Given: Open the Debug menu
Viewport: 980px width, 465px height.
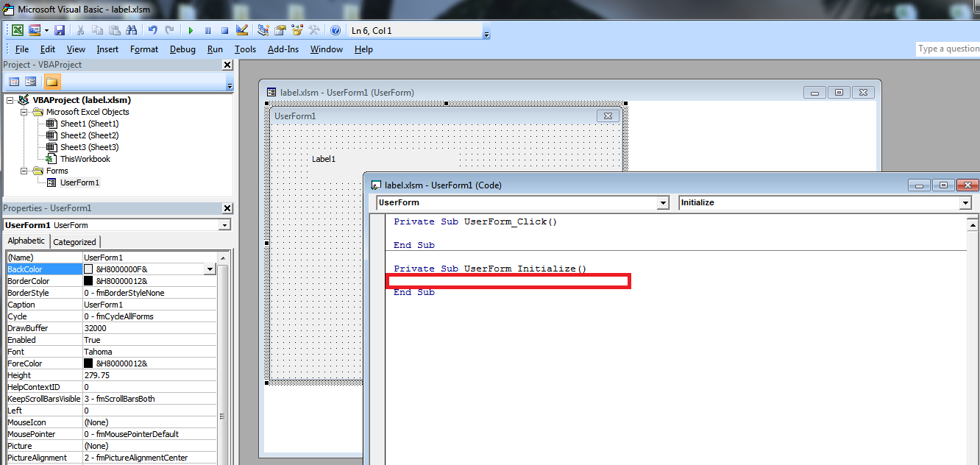Looking at the screenshot, I should [182, 49].
